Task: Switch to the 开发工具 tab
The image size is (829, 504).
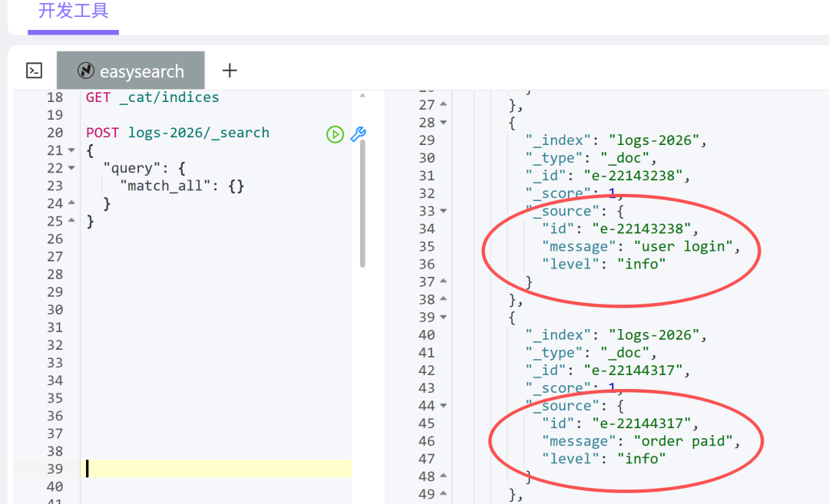Action: point(73,11)
